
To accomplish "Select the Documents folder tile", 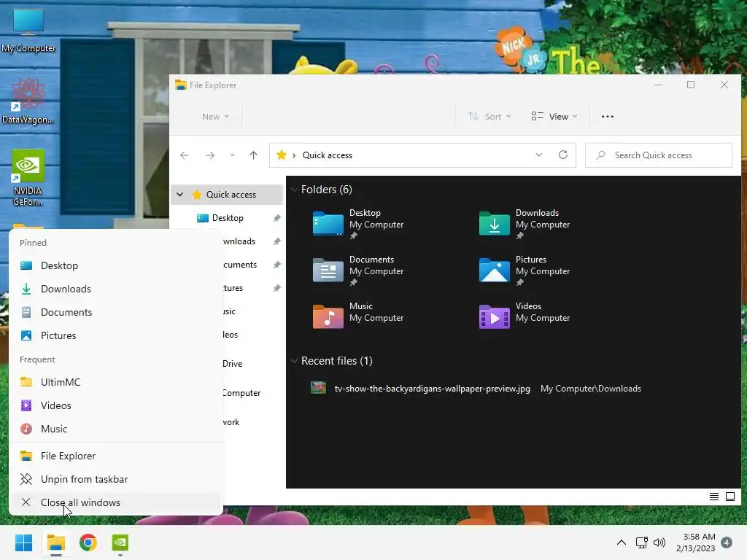I will (358, 271).
